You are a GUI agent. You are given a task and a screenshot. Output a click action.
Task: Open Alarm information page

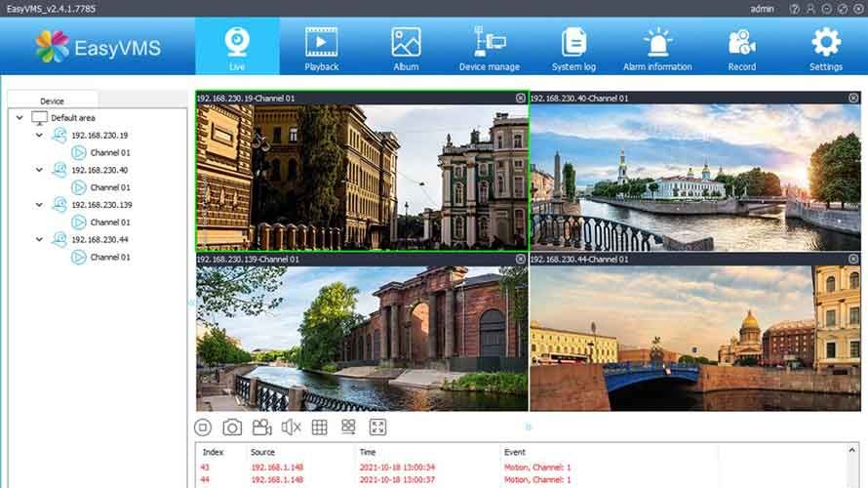coord(657,48)
